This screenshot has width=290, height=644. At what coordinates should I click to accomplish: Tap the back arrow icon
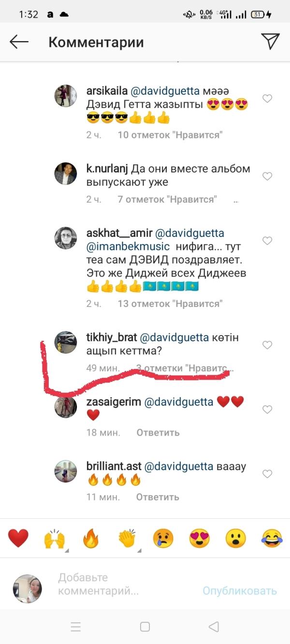click(x=19, y=42)
